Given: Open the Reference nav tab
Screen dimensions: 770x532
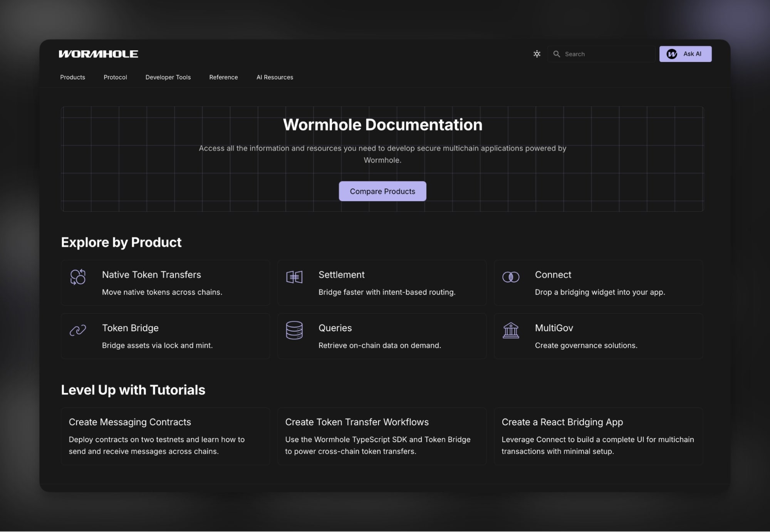Looking at the screenshot, I should (x=223, y=77).
